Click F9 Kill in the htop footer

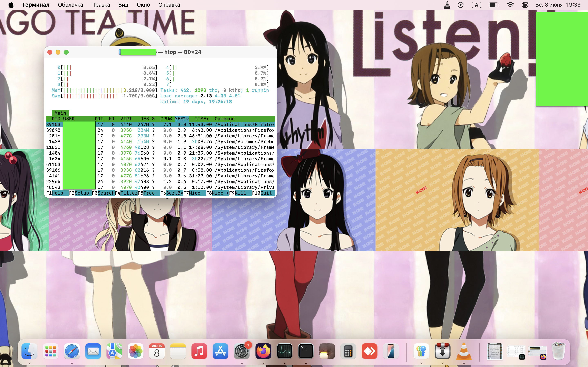pos(240,193)
